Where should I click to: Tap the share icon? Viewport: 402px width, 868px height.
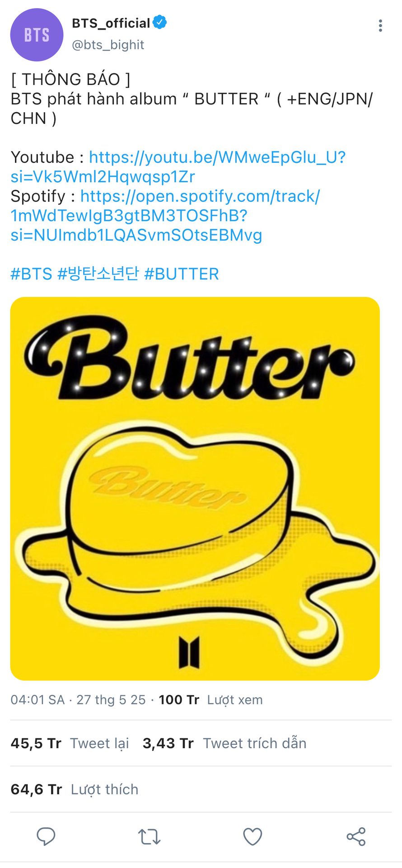pyautogui.click(x=356, y=836)
